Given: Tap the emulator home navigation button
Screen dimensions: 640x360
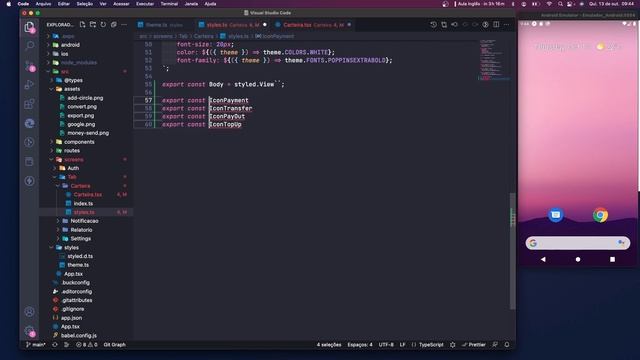Looking at the screenshot, I should [x=578, y=259].
